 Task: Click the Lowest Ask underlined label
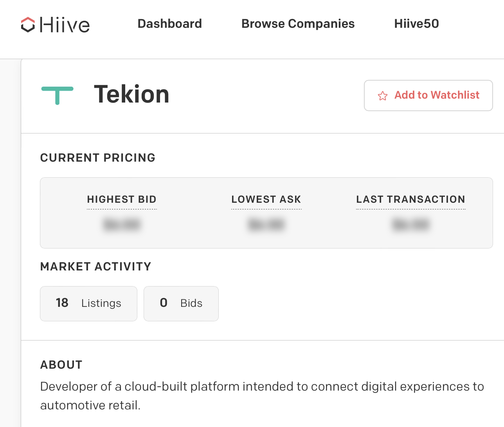pos(266,200)
